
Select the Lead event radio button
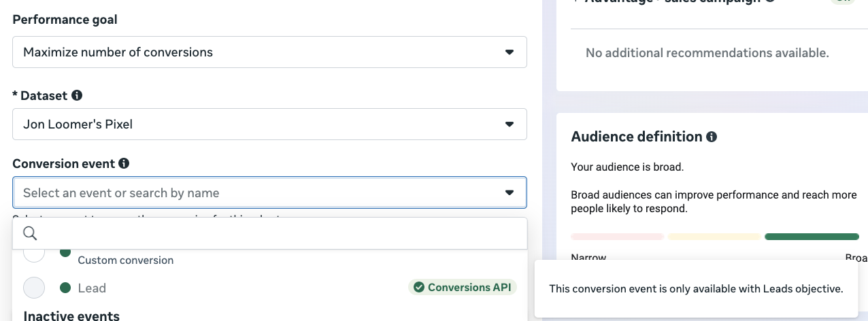coord(34,288)
